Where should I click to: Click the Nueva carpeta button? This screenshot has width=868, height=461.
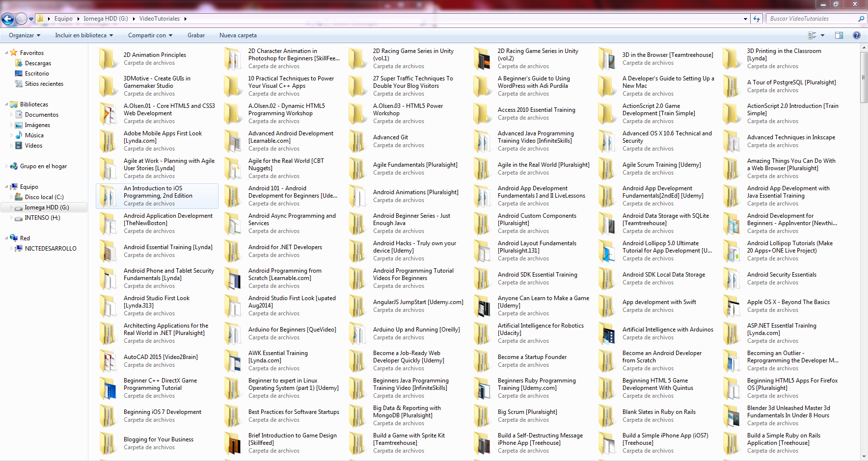pos(238,35)
